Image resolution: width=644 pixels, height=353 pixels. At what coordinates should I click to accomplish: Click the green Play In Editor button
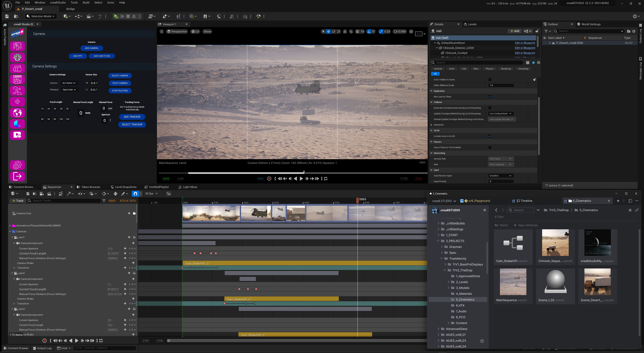coord(116,16)
